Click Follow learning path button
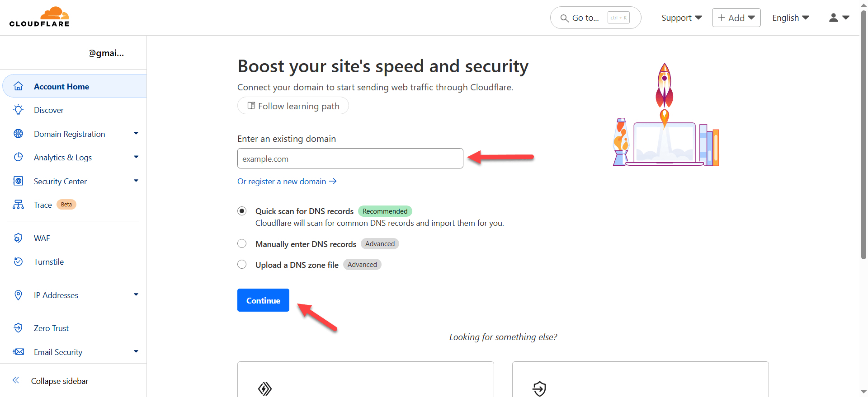868x397 pixels. tap(293, 106)
